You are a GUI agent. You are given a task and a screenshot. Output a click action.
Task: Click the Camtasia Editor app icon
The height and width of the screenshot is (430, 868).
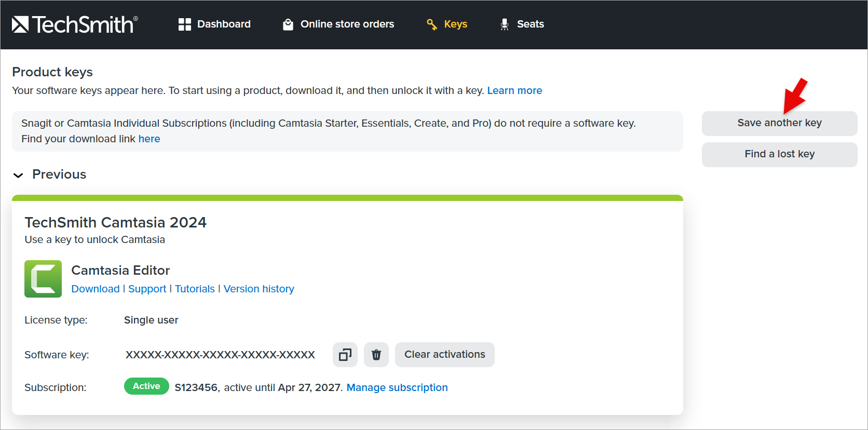43,279
